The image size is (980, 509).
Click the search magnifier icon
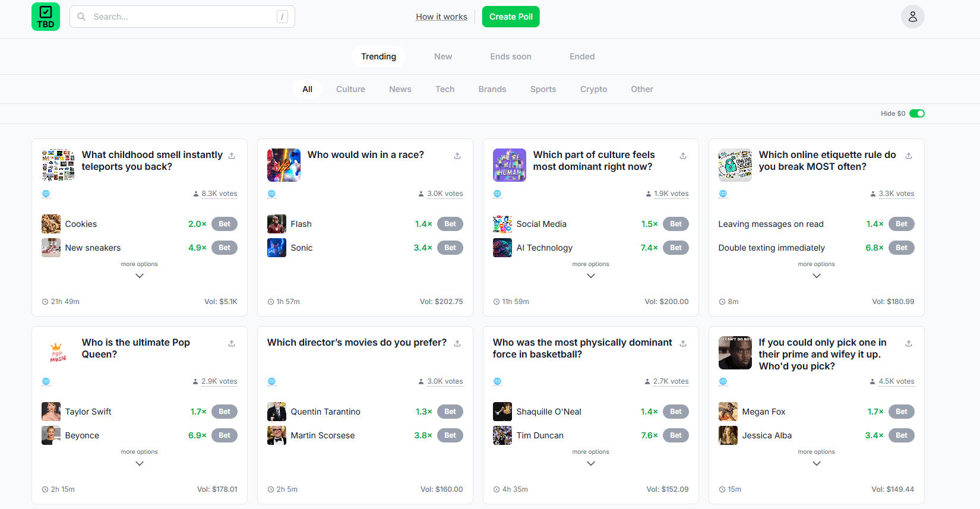pyautogui.click(x=82, y=17)
